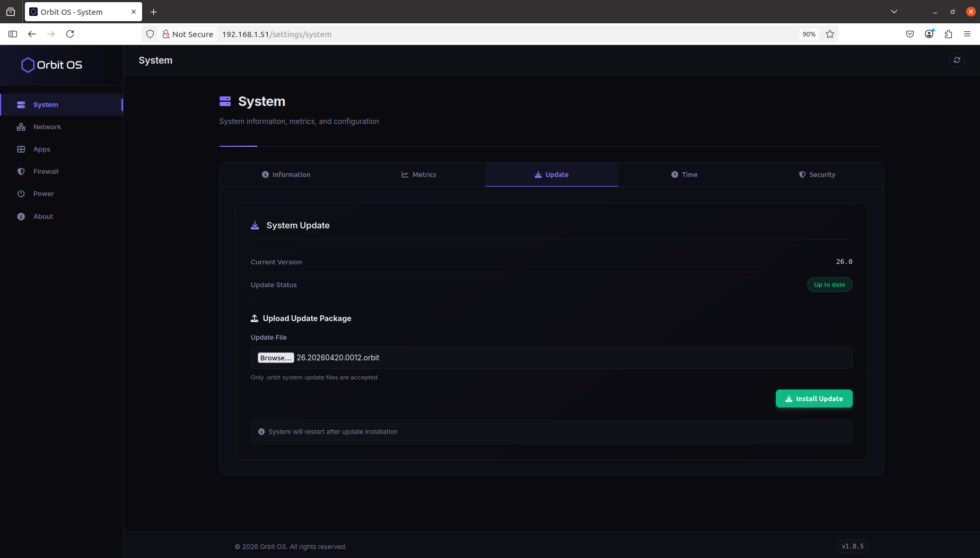This screenshot has width=980, height=558.
Task: Click the Orbit OS logo
Action: (x=51, y=65)
